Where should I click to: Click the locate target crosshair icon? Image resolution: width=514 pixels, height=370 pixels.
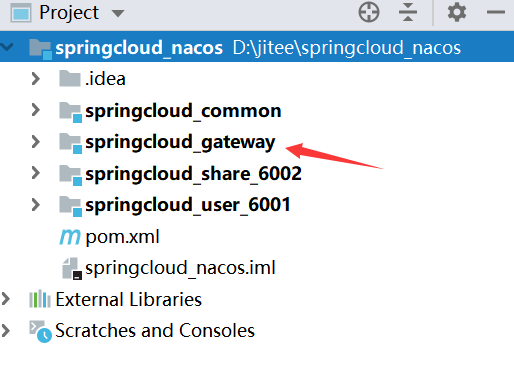369,12
